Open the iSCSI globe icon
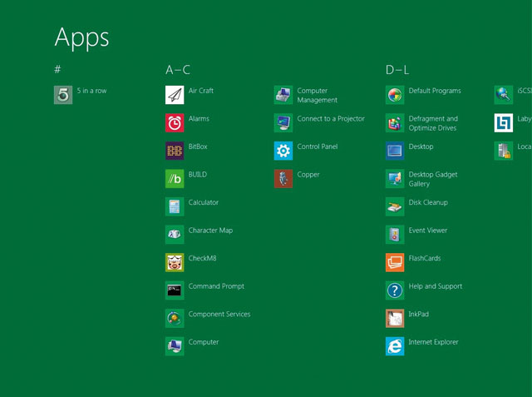Image resolution: width=532 pixels, height=397 pixels. (x=504, y=95)
